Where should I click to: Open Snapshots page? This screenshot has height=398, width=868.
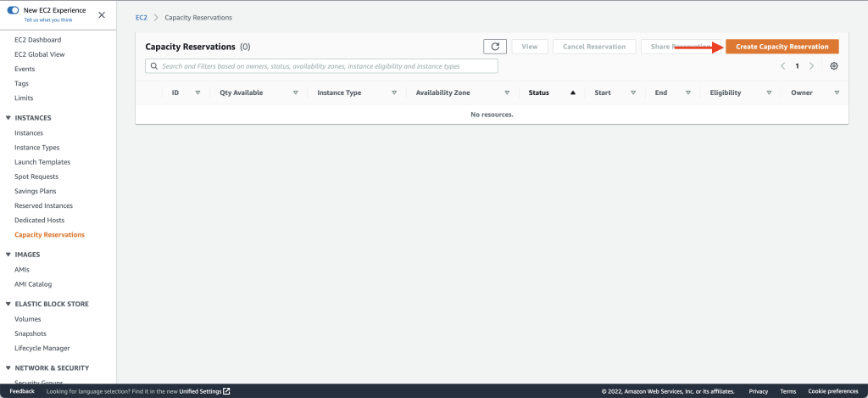tap(31, 334)
